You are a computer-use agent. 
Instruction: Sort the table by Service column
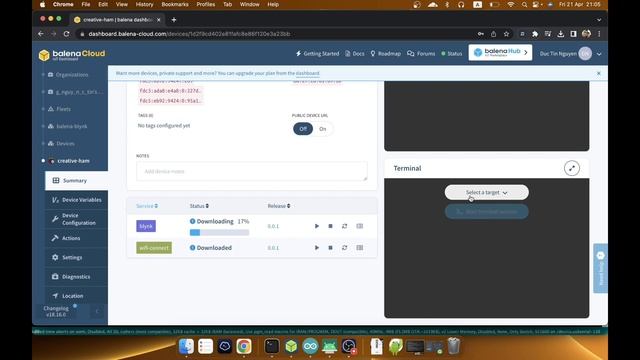click(147, 206)
